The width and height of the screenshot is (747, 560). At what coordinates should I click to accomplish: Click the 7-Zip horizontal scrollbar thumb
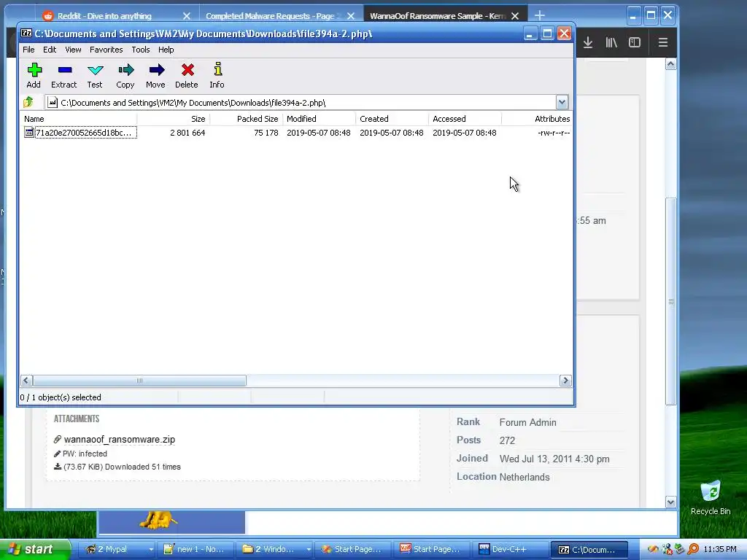click(139, 380)
